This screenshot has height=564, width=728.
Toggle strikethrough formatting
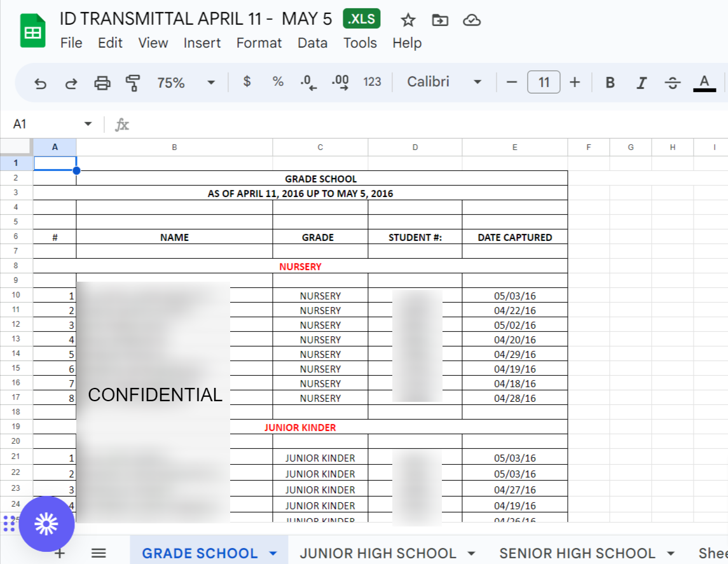tap(672, 83)
